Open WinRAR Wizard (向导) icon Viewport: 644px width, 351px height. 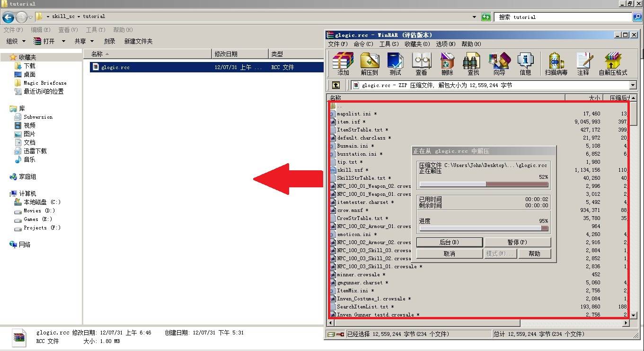coord(499,64)
